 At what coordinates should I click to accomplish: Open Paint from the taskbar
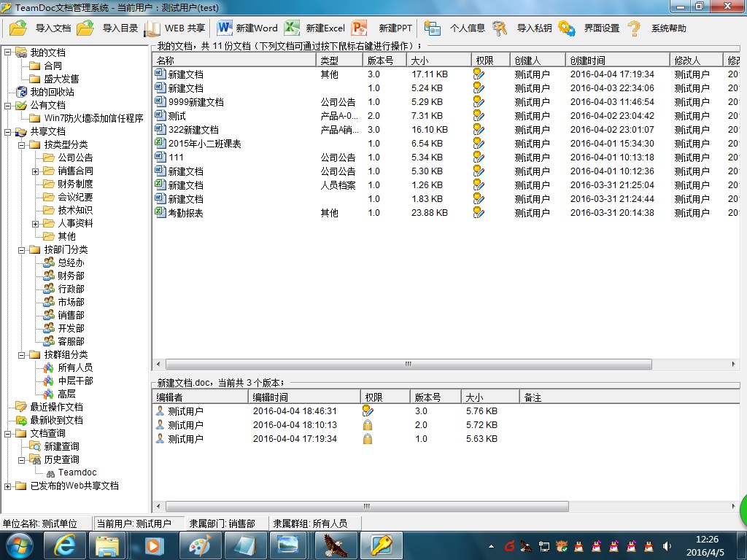click(x=200, y=545)
